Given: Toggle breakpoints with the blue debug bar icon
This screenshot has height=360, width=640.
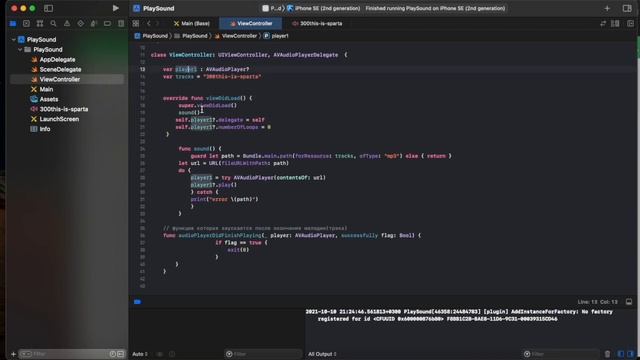Looking at the screenshot, I should (x=138, y=302).
